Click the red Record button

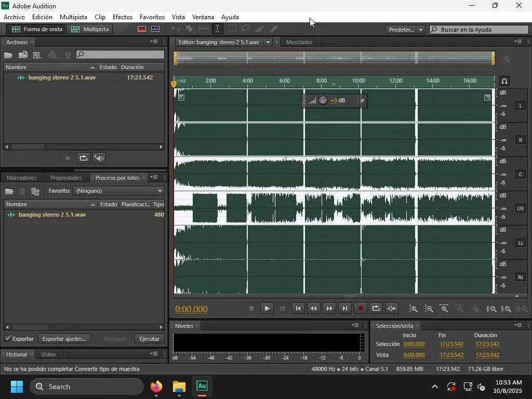click(360, 309)
